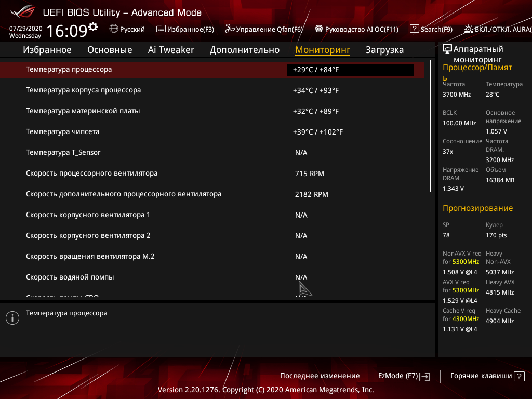Open Горячие клавиши help
The width and height of the screenshot is (532, 399).
point(487,376)
